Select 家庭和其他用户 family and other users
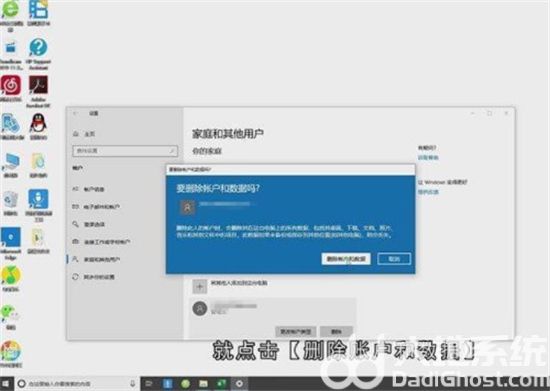 point(96,259)
